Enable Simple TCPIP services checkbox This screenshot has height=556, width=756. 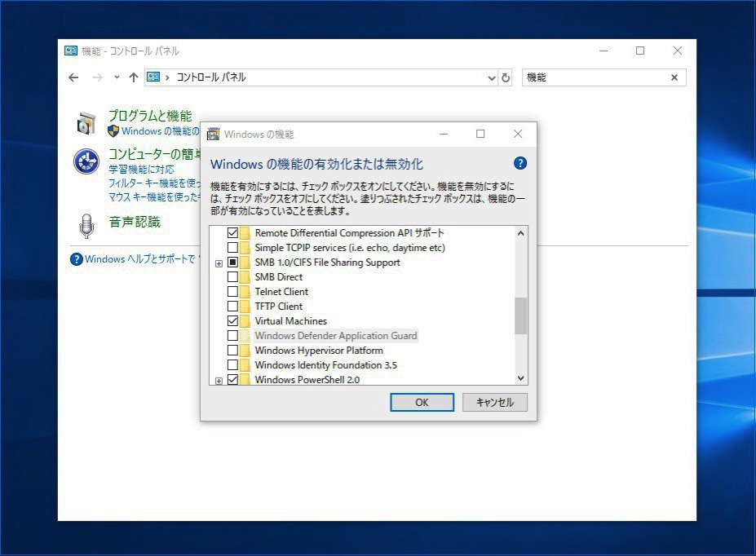pyautogui.click(x=232, y=248)
